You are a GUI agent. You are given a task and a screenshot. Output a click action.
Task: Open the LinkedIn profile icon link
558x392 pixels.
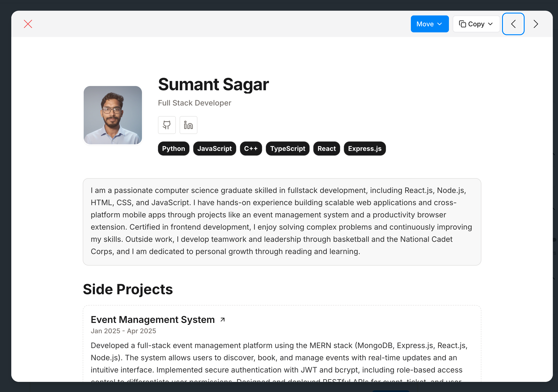tap(188, 125)
